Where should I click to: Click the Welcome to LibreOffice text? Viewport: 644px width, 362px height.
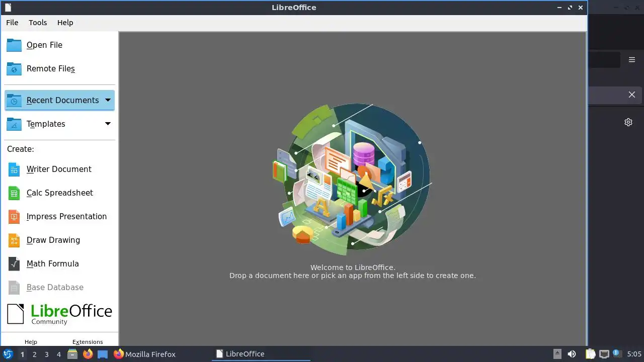(x=353, y=267)
